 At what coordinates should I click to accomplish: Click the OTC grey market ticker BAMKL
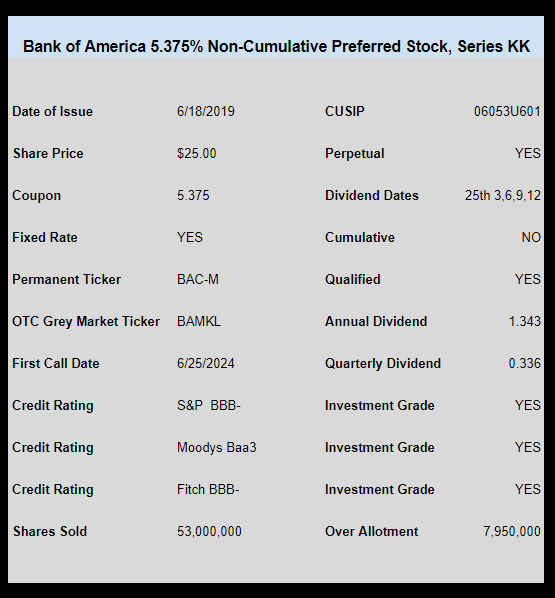[199, 321]
